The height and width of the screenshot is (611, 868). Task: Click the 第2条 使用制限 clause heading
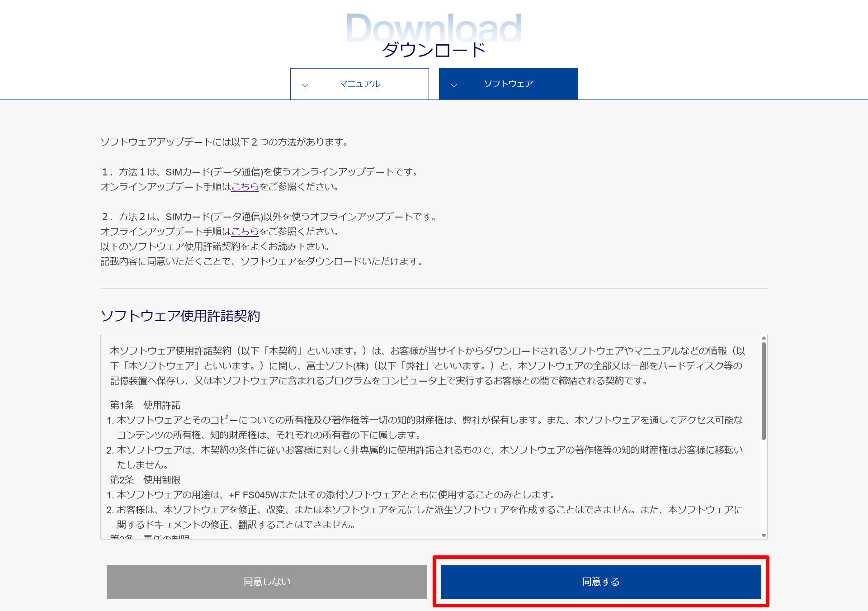pos(145,479)
